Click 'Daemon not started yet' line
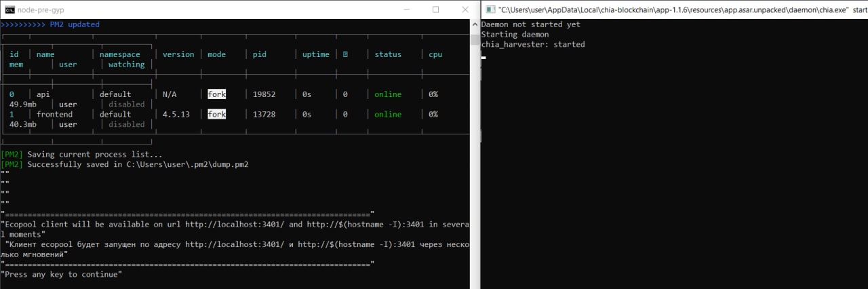This screenshot has width=868, height=289. point(530,24)
